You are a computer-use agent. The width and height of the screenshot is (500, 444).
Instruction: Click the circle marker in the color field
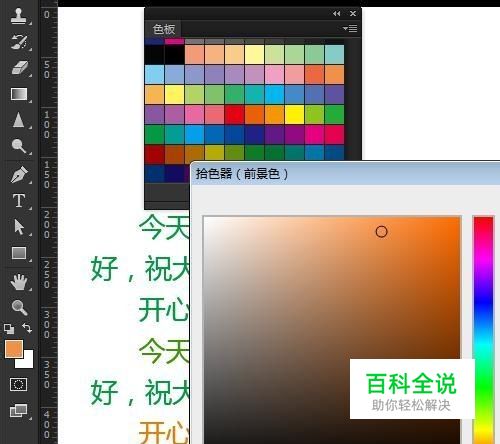381,232
